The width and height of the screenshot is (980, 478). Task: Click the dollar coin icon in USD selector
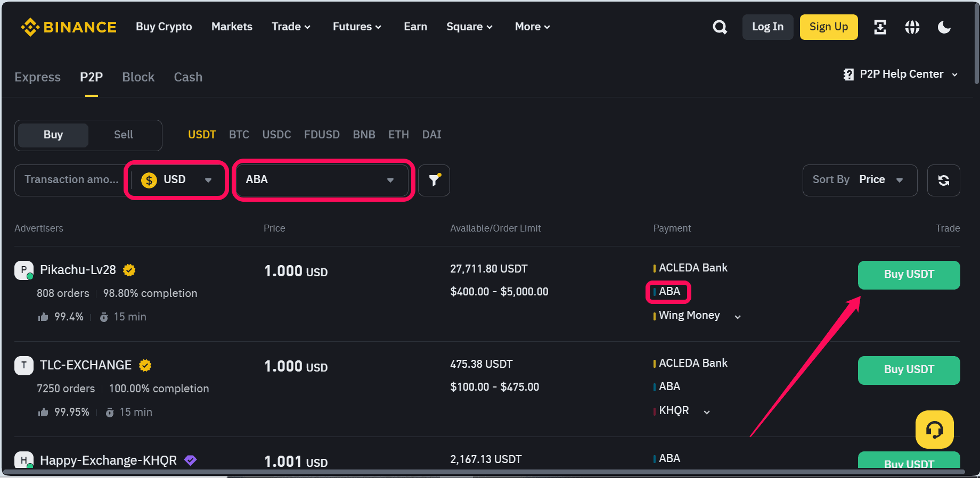coord(149,180)
